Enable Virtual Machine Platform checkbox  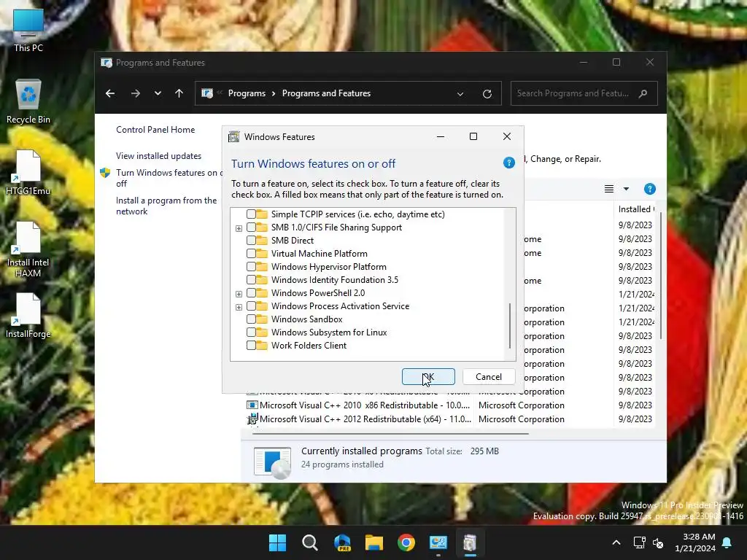tap(251, 253)
